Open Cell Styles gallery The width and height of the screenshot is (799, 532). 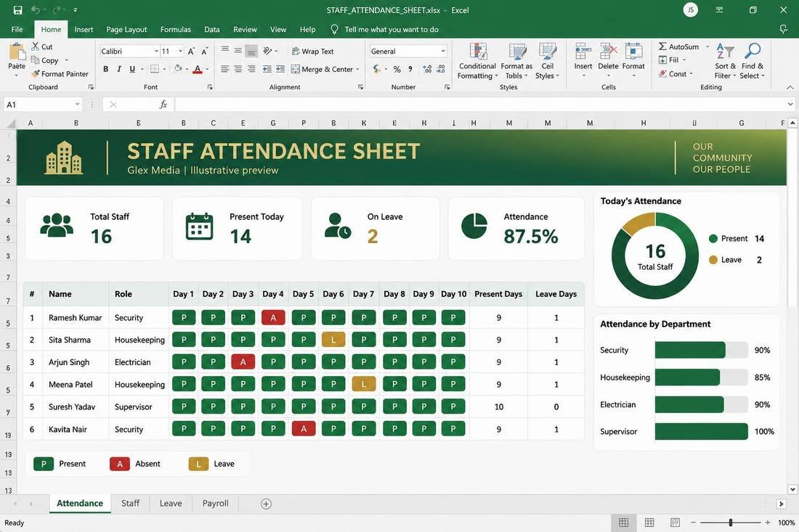[547, 61]
